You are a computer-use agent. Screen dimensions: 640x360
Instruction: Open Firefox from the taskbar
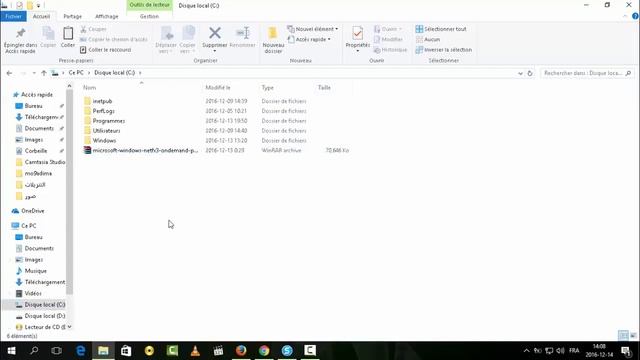coord(241,351)
